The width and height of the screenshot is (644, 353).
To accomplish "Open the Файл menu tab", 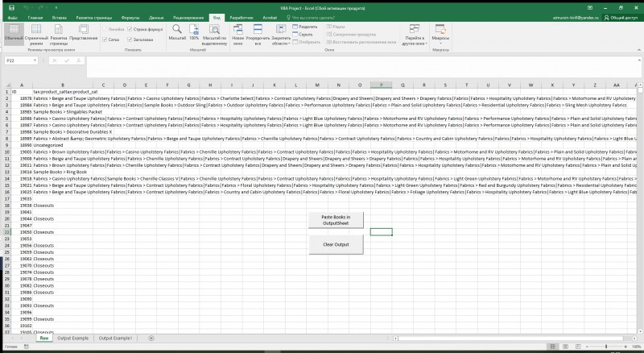I will click(x=12, y=18).
